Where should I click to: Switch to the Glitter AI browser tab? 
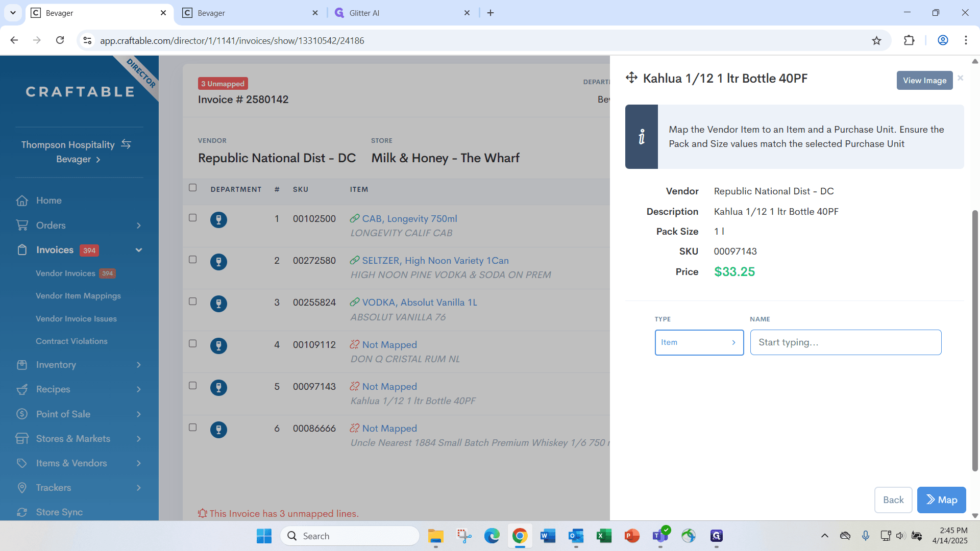402,13
